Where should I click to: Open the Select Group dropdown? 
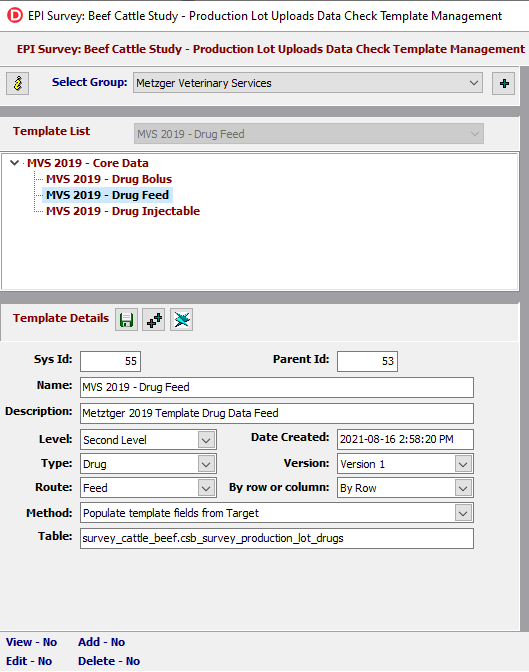point(308,83)
